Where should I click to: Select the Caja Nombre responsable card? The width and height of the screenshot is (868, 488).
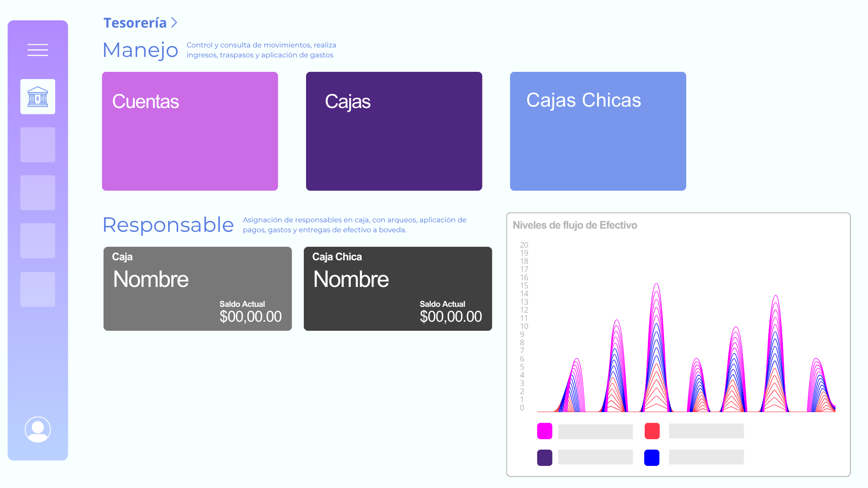click(198, 289)
